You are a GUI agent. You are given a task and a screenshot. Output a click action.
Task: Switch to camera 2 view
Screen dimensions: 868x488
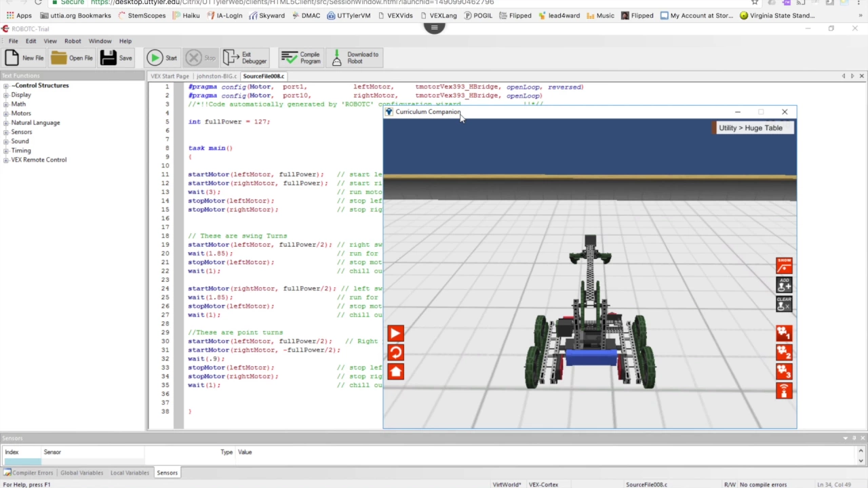[x=784, y=352]
